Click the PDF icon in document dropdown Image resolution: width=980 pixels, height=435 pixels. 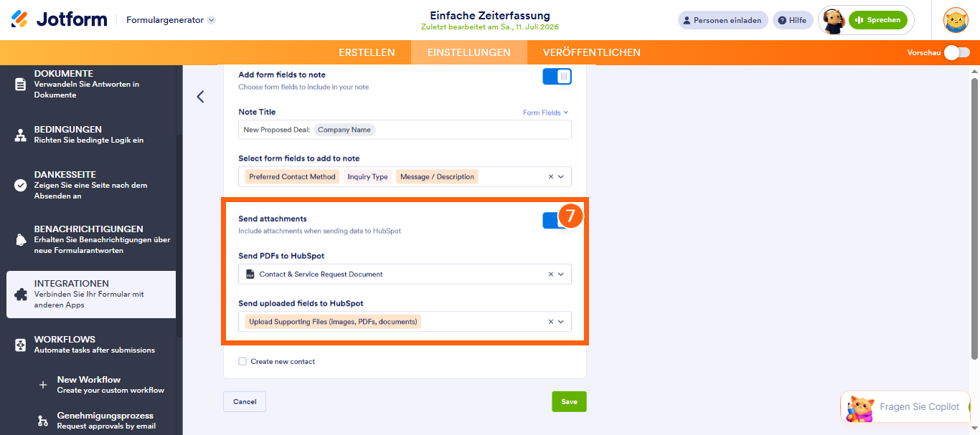pyautogui.click(x=250, y=274)
